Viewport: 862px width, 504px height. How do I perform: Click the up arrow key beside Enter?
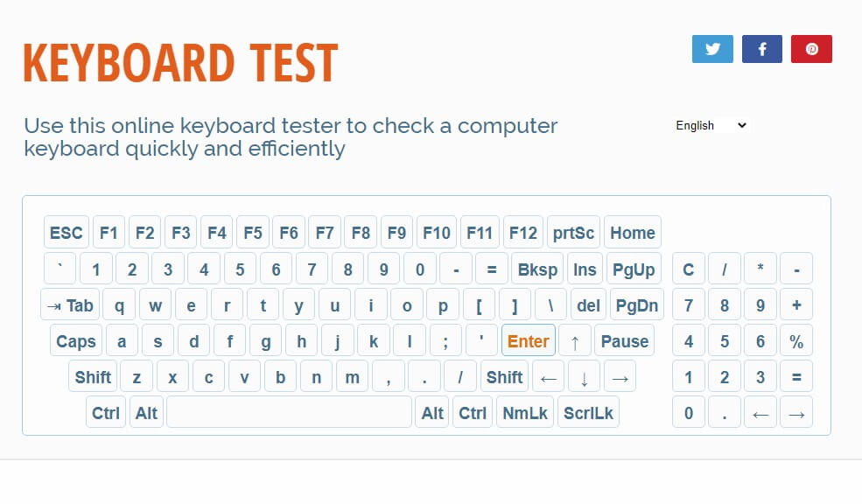(x=575, y=341)
